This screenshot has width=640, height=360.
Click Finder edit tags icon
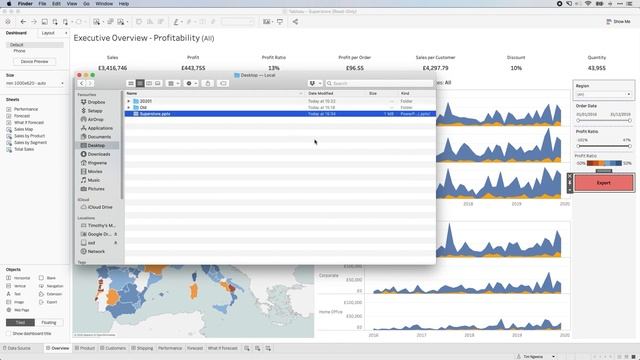223,83
